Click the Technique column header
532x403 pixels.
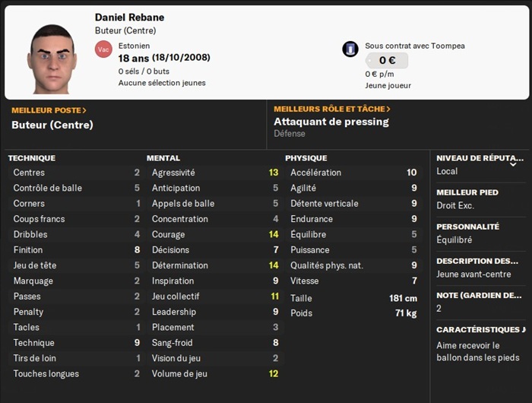[32, 158]
